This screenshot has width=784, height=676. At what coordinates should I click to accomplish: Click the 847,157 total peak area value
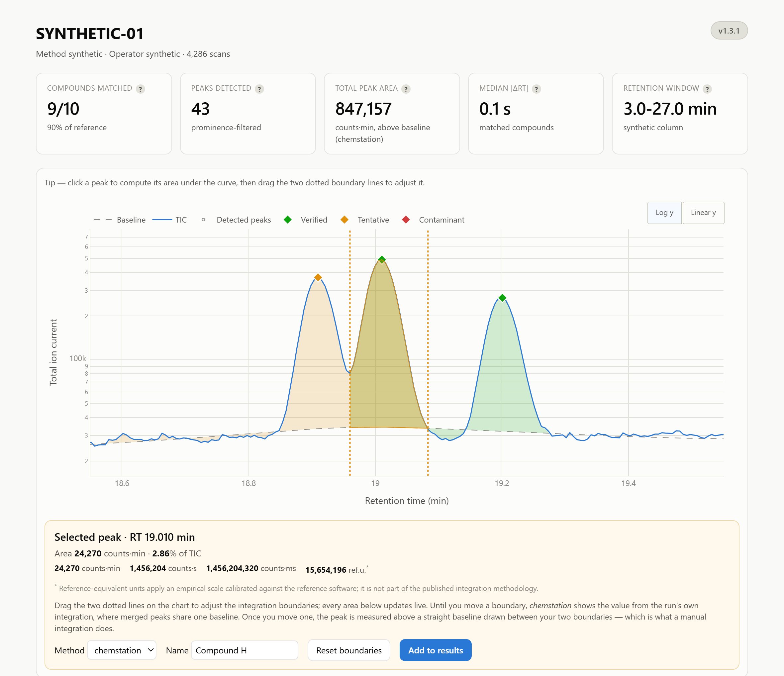(x=363, y=109)
